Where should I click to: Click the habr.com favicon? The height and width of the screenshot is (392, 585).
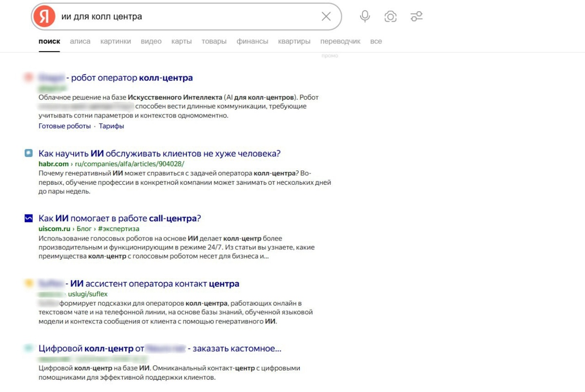click(x=29, y=153)
